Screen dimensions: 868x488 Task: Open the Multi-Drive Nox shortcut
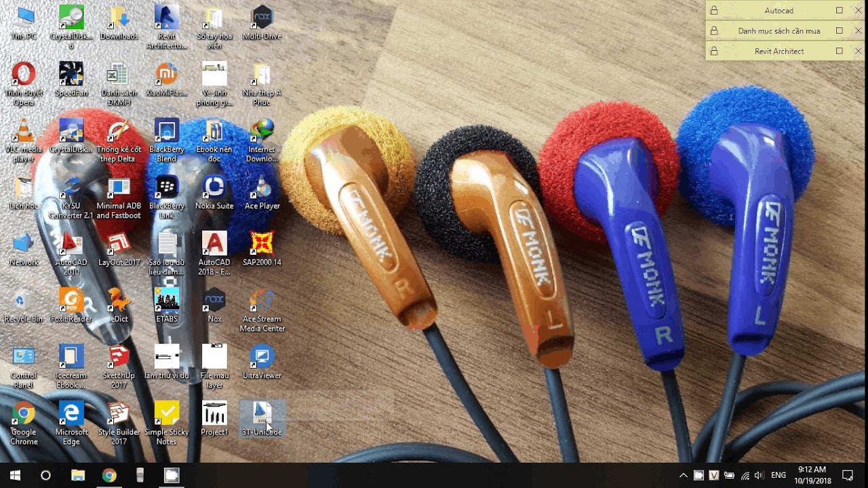pos(262,23)
